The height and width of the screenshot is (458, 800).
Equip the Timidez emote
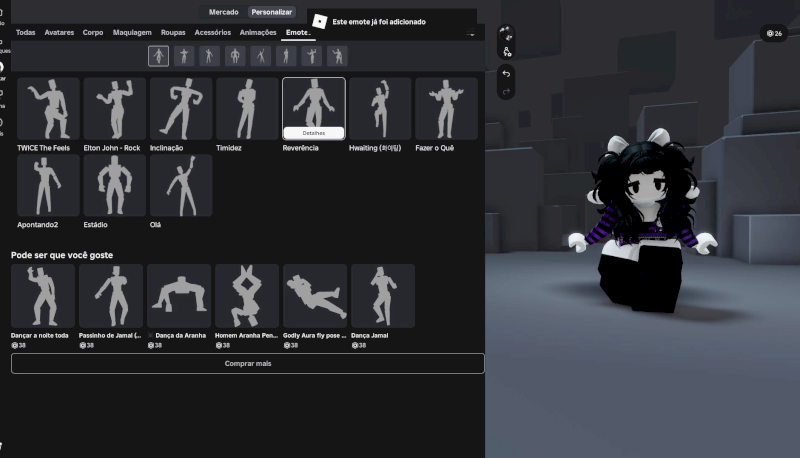247,109
